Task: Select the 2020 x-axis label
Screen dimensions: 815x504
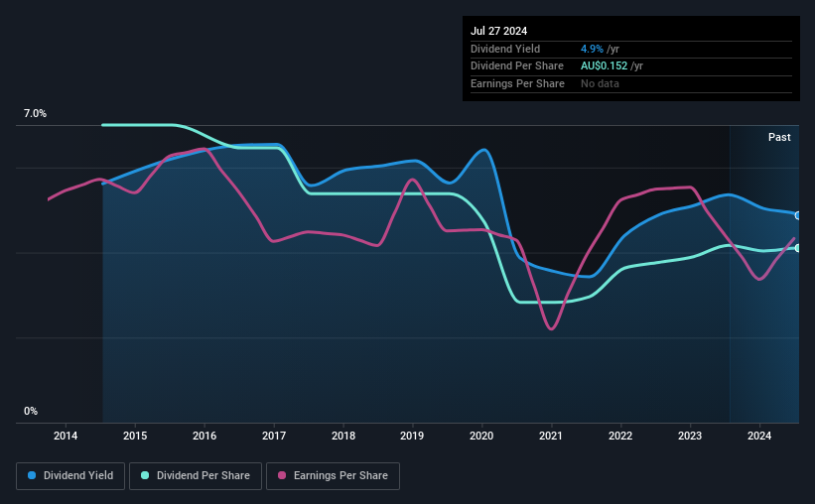Action: coord(481,436)
